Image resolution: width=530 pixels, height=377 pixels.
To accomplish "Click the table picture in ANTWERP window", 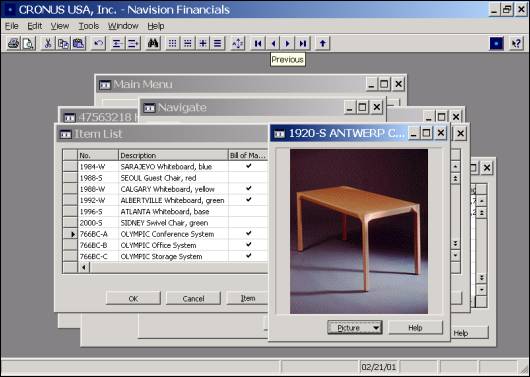I will (359, 232).
